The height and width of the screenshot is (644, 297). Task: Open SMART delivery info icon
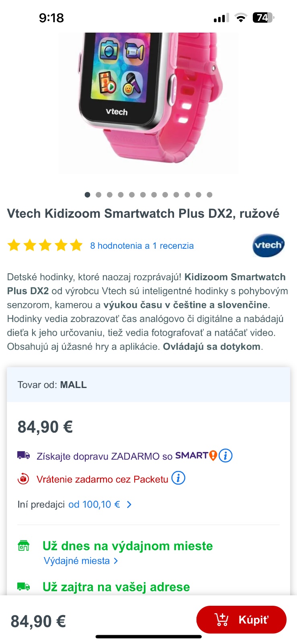[225, 456]
